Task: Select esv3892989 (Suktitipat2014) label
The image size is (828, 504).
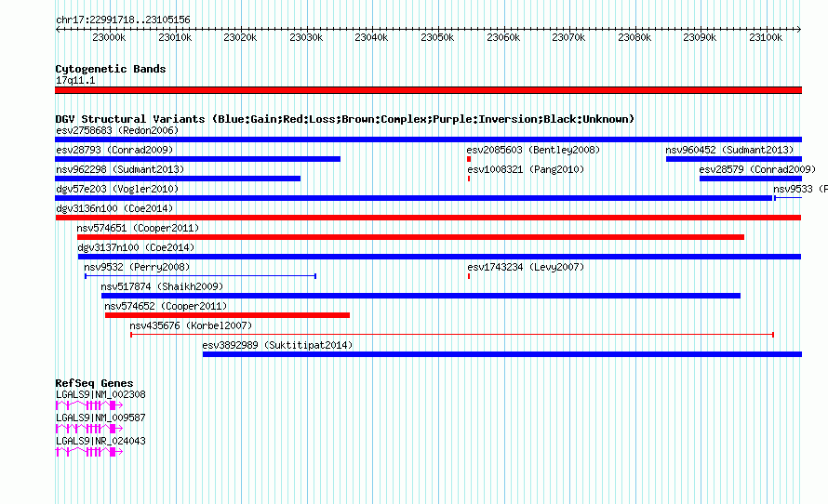Action: click(x=278, y=345)
